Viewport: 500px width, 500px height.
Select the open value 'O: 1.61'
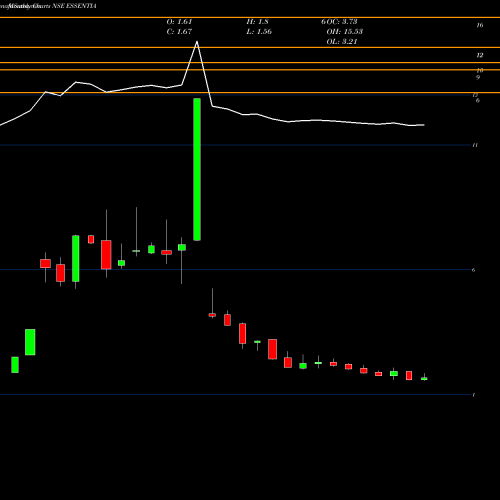[x=179, y=22]
